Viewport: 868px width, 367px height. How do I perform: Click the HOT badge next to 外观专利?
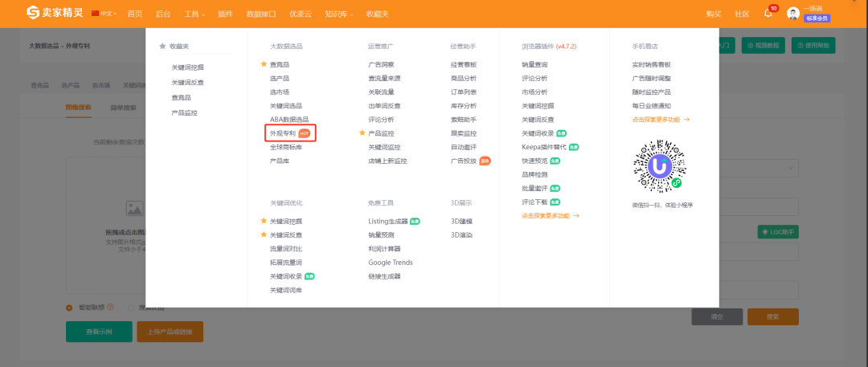pos(305,133)
